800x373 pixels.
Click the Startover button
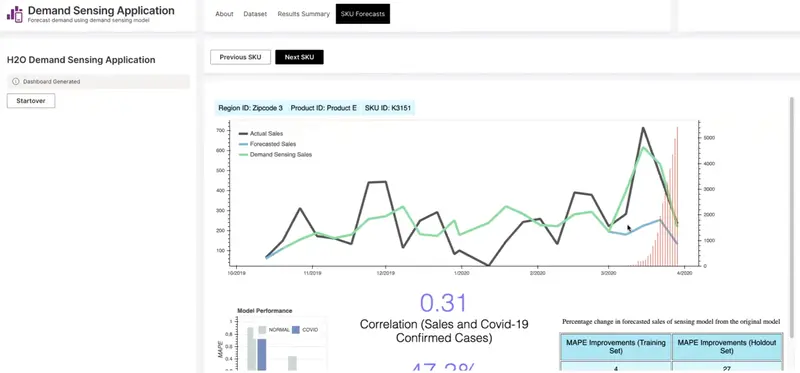(31, 101)
